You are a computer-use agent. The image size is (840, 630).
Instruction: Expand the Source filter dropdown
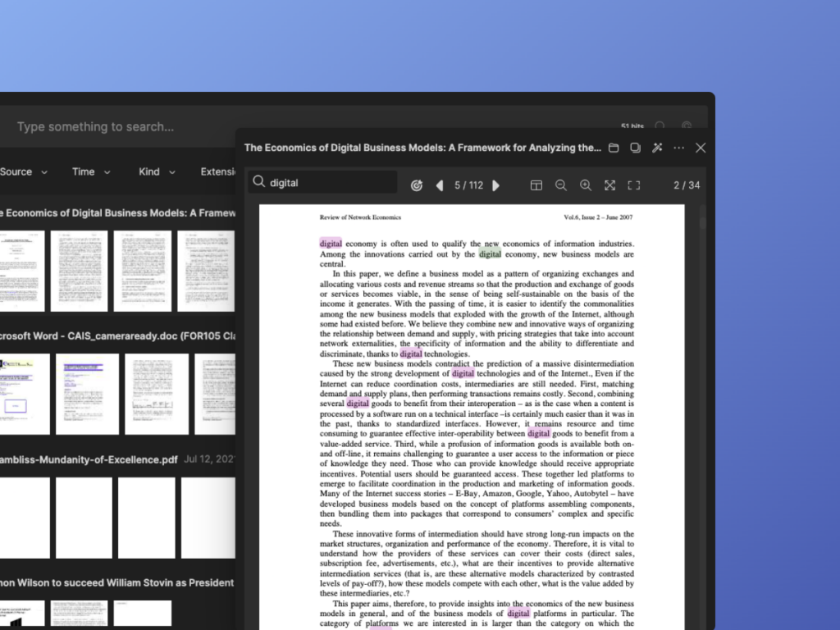[24, 172]
